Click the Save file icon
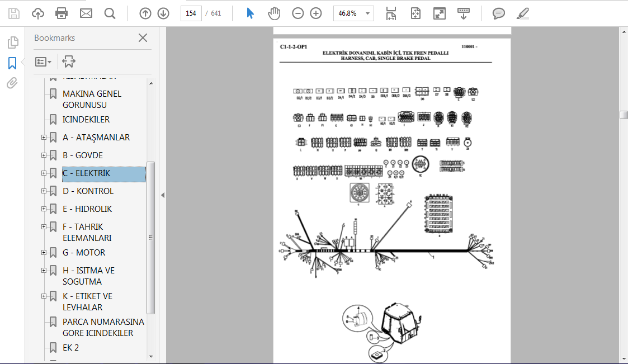Image resolution: width=628 pixels, height=364 pixels. (13, 13)
